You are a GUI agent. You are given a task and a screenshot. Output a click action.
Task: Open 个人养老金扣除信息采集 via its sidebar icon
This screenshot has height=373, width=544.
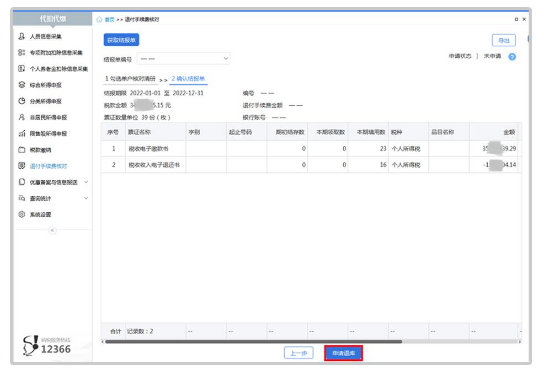(22, 68)
